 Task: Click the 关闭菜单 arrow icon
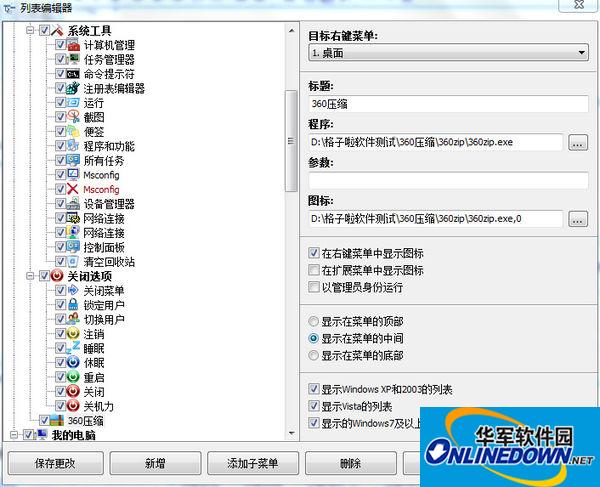[73, 290]
